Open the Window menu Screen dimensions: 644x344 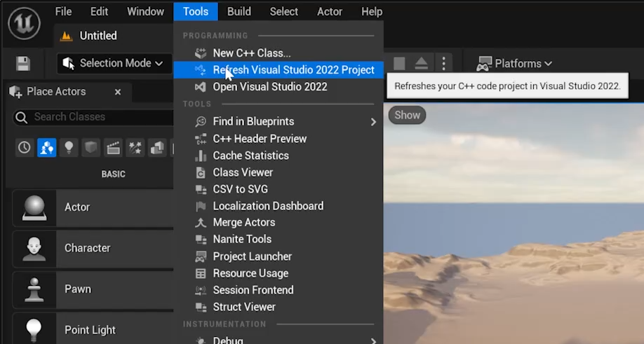pos(145,11)
